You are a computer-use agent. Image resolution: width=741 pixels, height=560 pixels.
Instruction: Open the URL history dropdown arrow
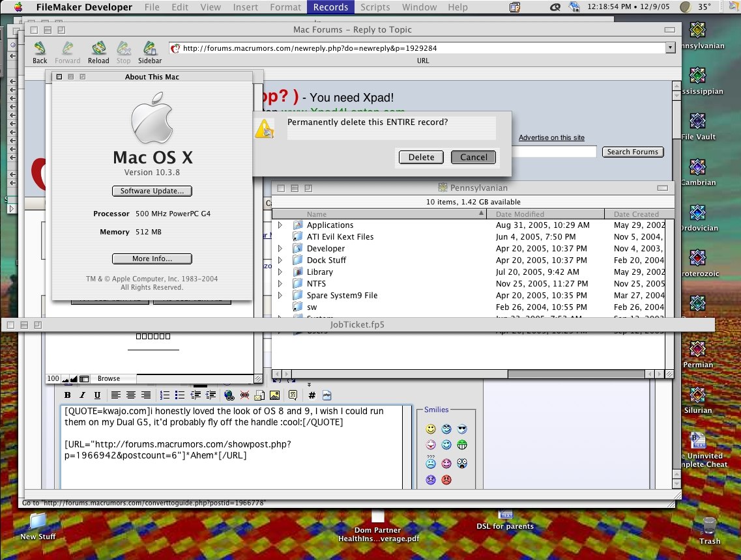pos(670,48)
